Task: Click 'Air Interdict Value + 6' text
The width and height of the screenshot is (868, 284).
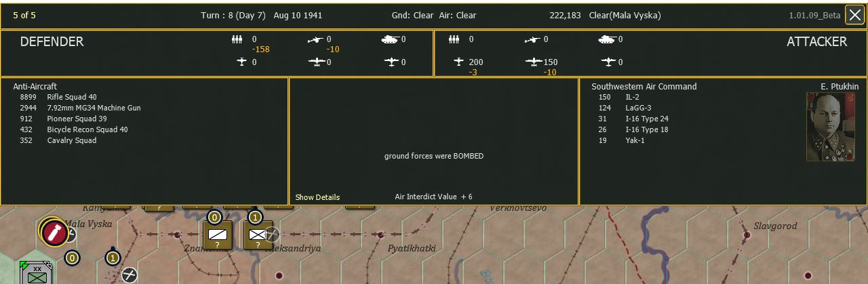Action: click(x=434, y=197)
